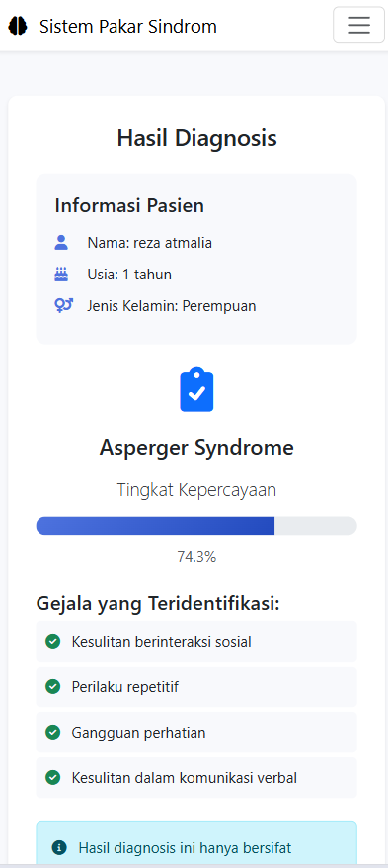The image size is (388, 868).
Task: Select the Asperger Syndrome diagnosis heading
Action: pyautogui.click(x=196, y=448)
